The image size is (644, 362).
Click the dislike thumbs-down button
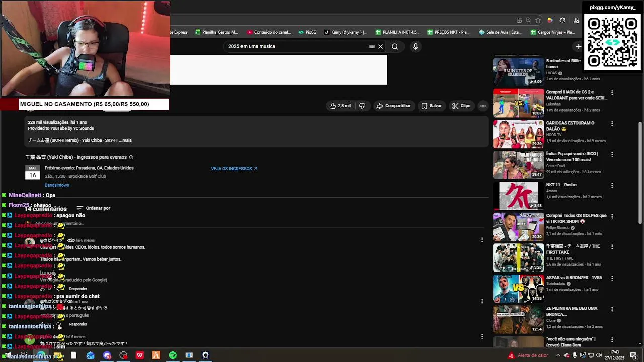pyautogui.click(x=362, y=106)
